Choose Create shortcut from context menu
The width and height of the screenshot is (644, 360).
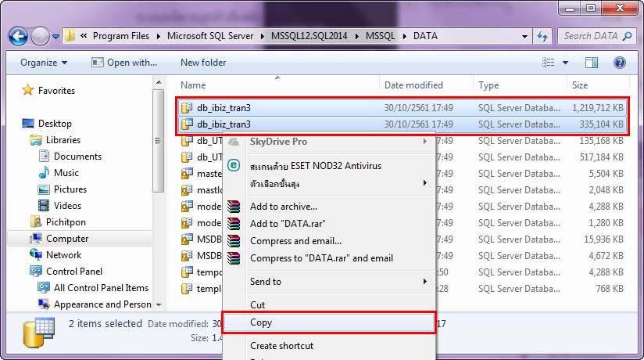pos(328,346)
